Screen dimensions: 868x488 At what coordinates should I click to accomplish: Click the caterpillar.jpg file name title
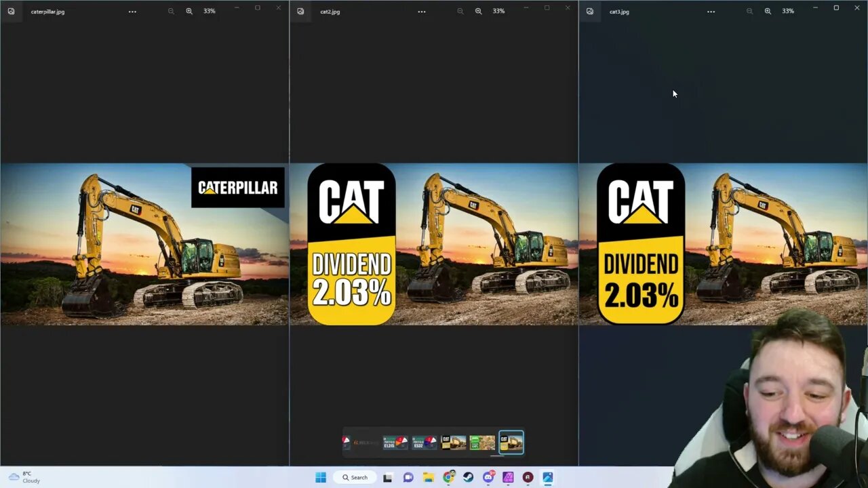coord(47,12)
